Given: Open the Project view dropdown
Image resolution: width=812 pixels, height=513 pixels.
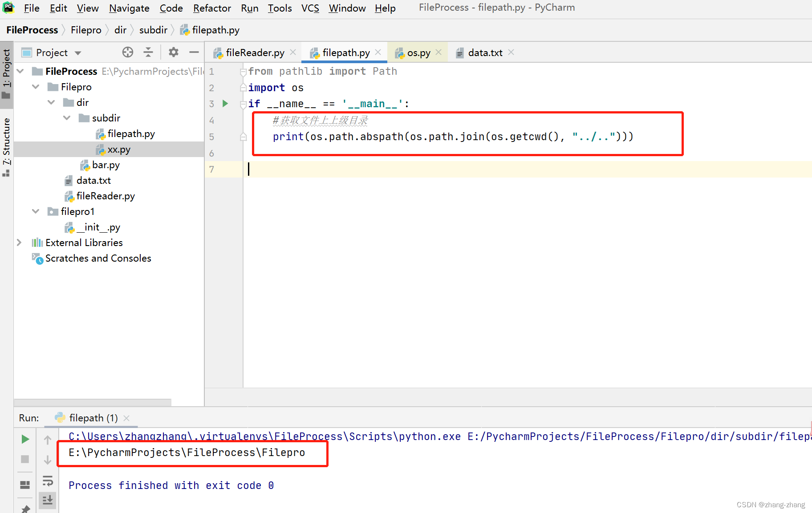Looking at the screenshot, I should tap(78, 53).
